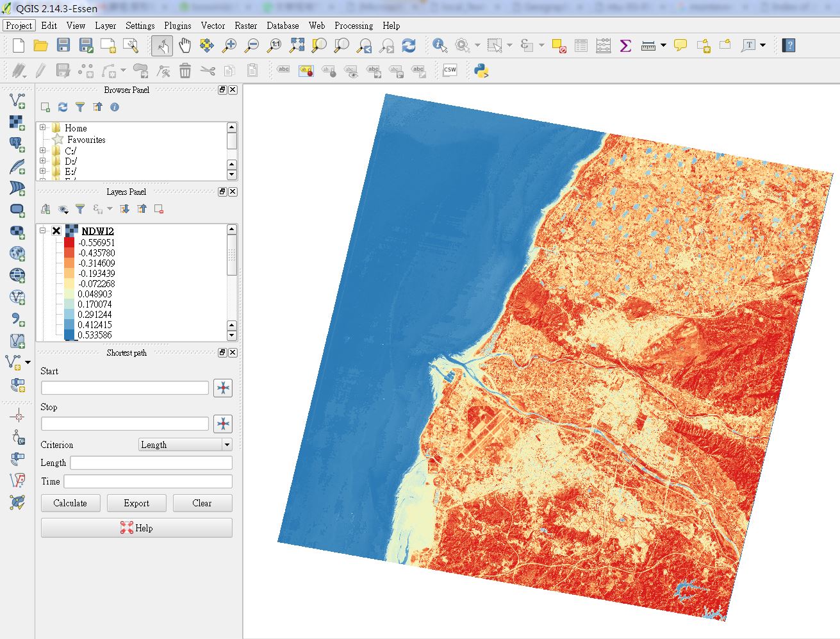
Task: Open the CSW MetaSearch catalogue icon
Action: click(450, 71)
